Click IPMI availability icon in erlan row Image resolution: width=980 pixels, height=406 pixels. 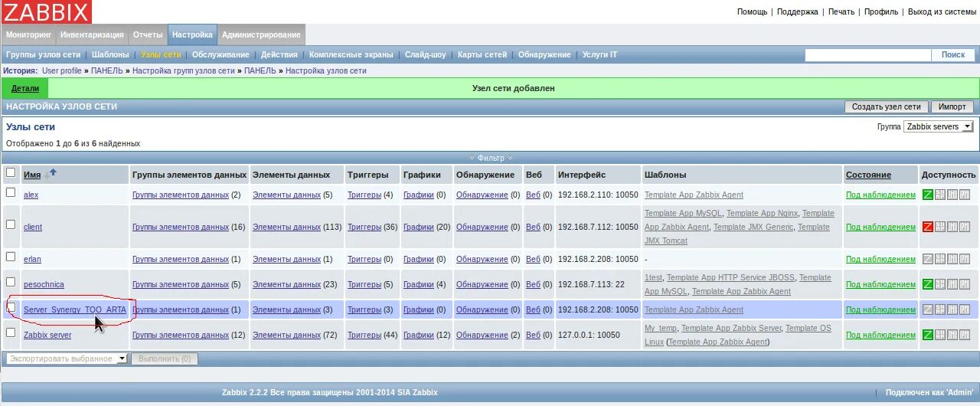[x=965, y=259]
